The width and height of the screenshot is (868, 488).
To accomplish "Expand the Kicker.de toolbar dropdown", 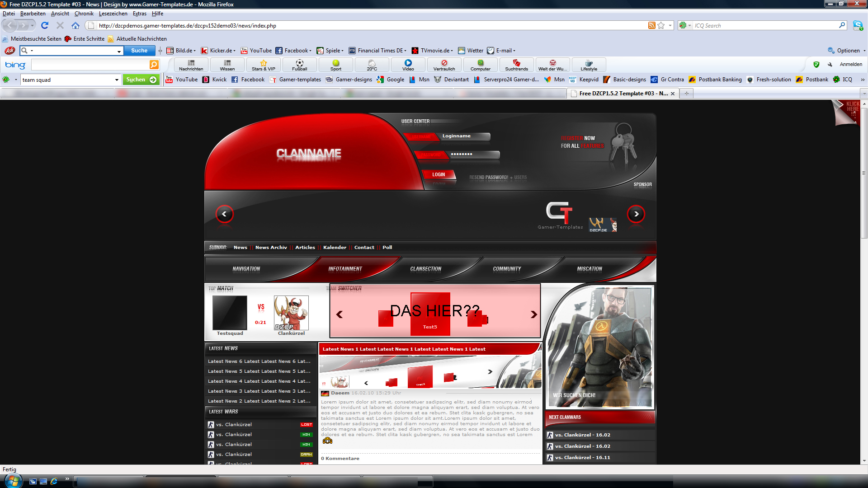I will 234,51.
